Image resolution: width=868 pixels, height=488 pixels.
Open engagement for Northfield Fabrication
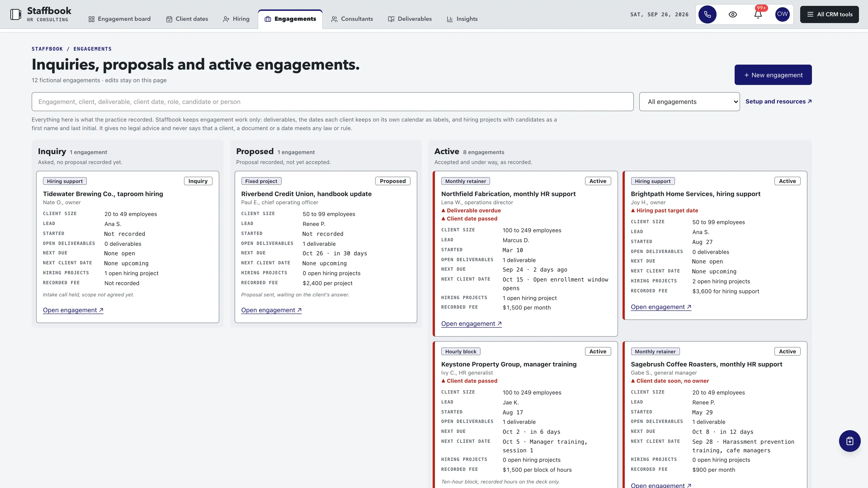471,324
